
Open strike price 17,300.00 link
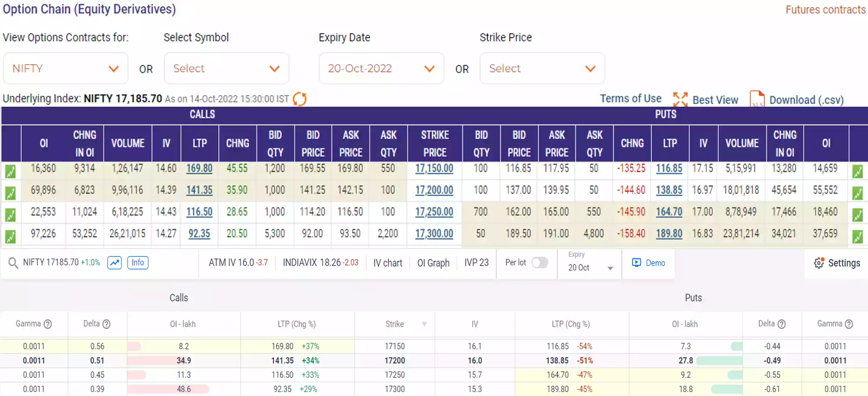tap(434, 234)
